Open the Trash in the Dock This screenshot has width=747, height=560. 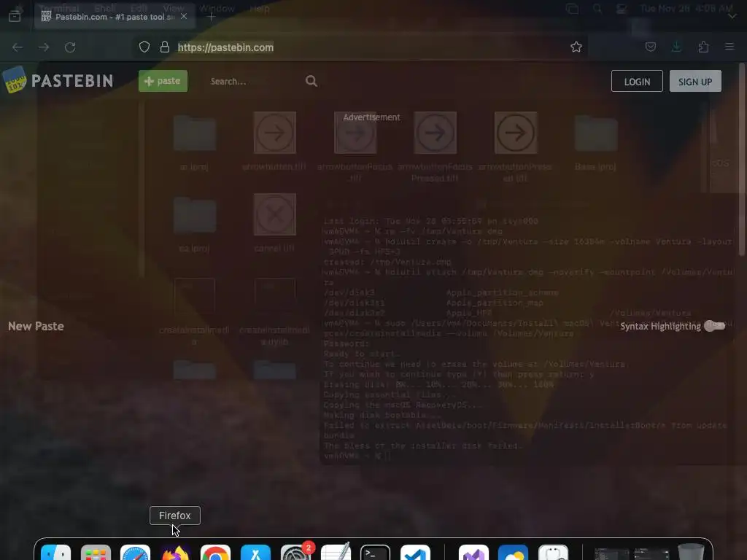click(x=691, y=553)
